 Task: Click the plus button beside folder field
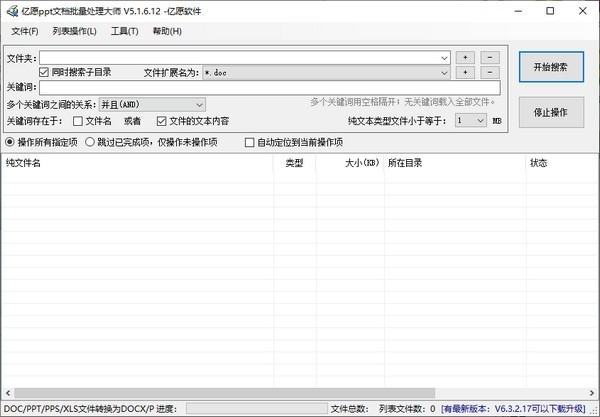click(x=465, y=57)
